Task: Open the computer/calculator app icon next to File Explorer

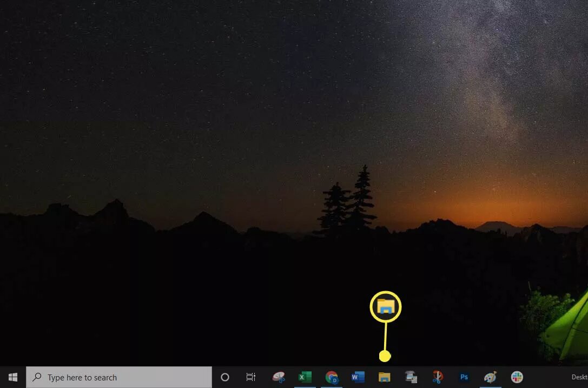Action: click(411, 377)
